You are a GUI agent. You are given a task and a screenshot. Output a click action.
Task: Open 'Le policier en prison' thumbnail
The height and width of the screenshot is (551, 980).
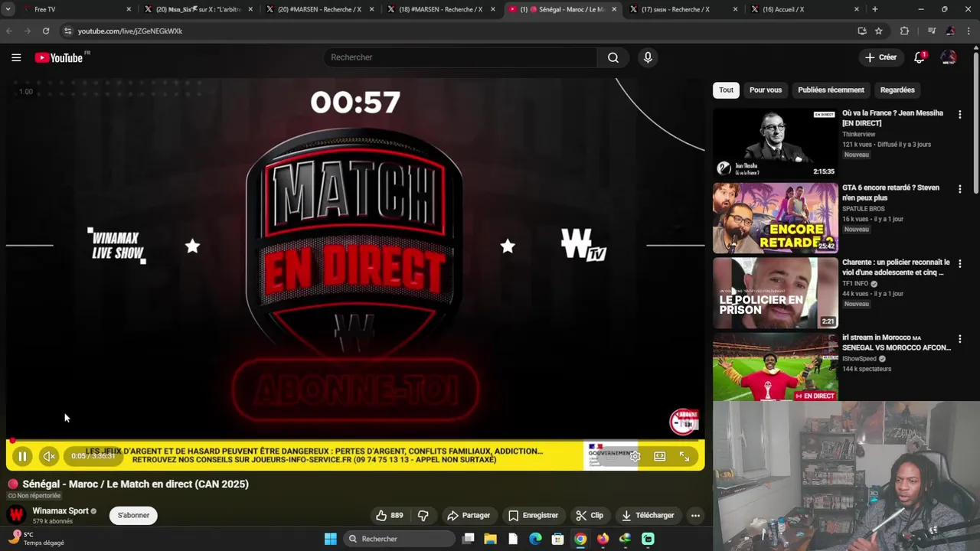(x=775, y=292)
